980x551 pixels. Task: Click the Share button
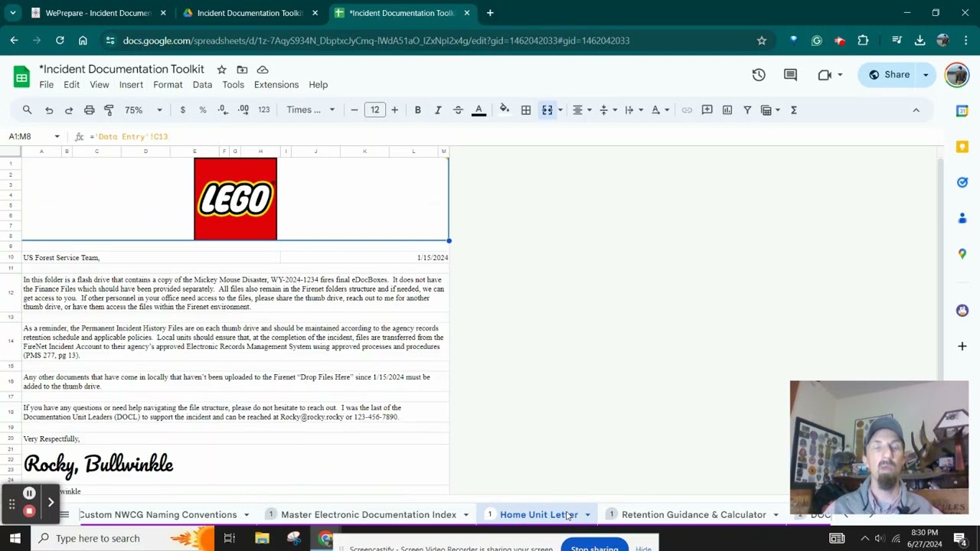(x=889, y=75)
